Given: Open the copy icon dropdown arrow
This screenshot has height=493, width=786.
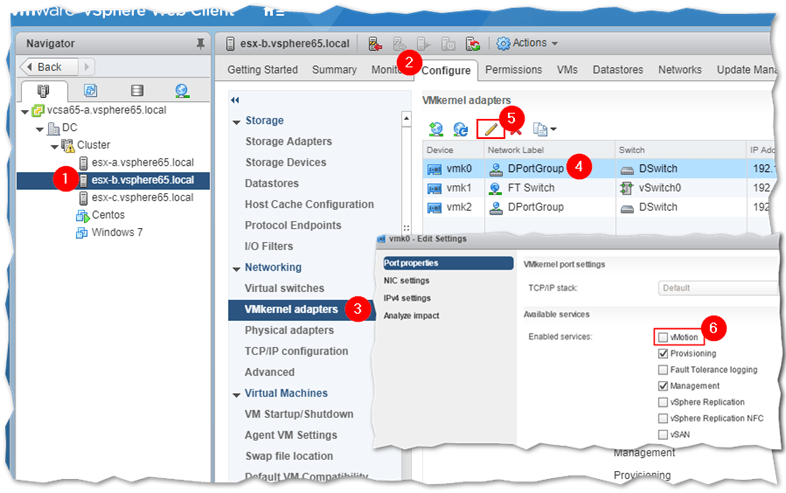Looking at the screenshot, I should 553,129.
